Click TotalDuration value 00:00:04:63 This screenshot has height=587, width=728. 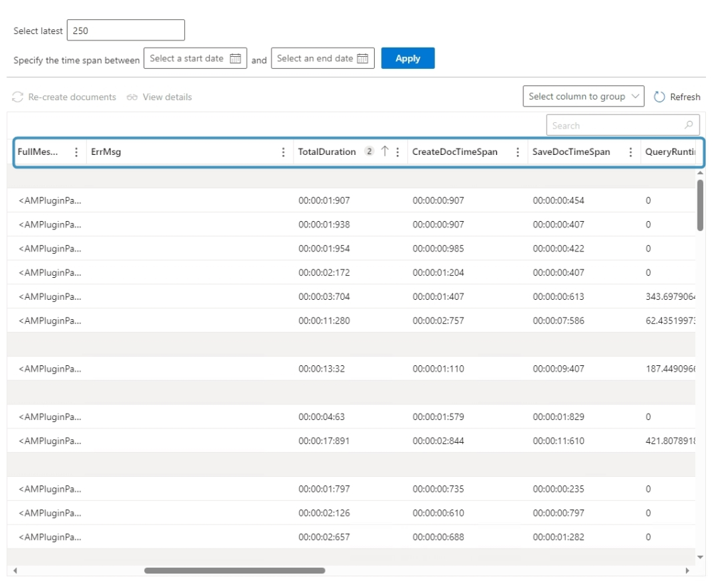(x=322, y=416)
